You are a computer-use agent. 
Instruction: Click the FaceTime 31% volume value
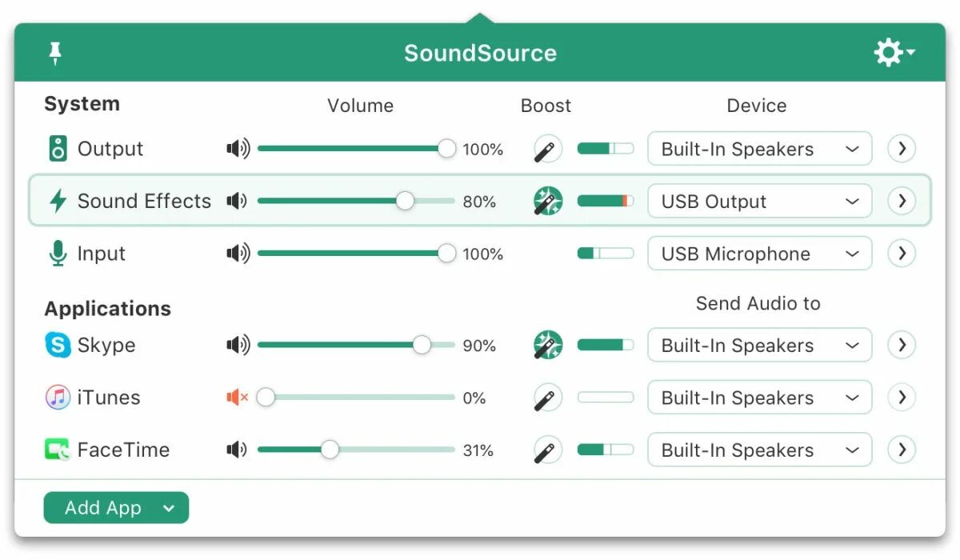478,450
